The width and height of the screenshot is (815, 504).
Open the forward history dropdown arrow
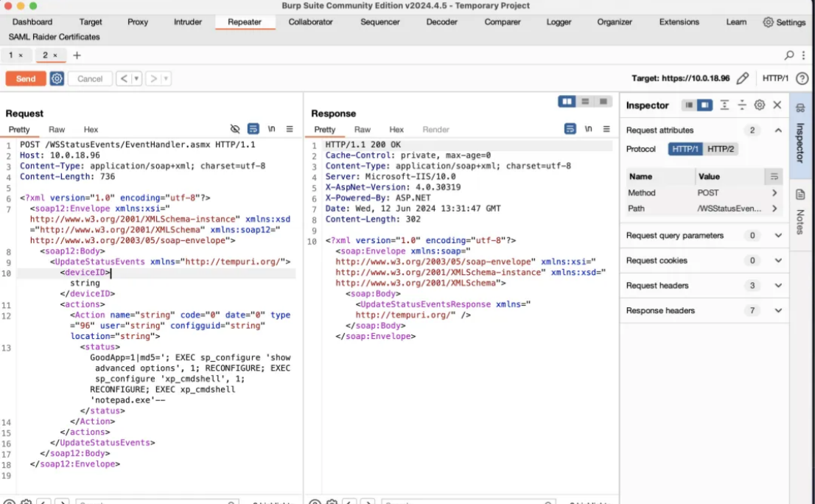pos(167,79)
